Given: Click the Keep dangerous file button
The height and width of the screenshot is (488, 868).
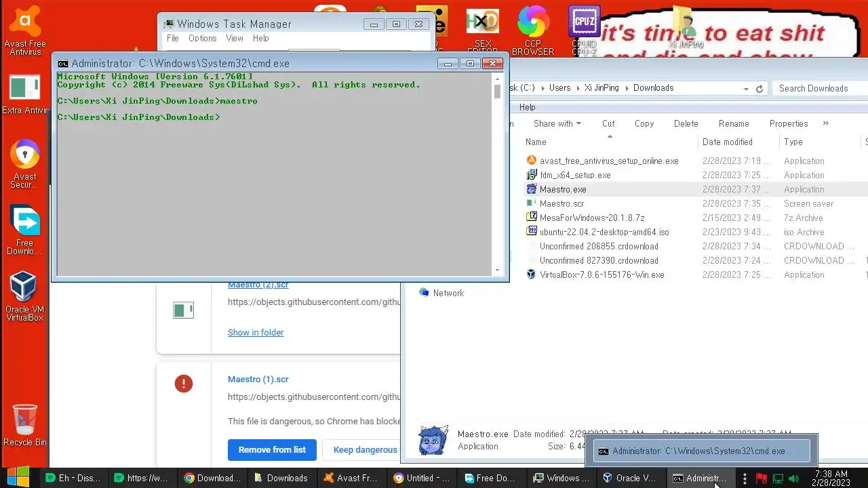Looking at the screenshot, I should point(362,449).
